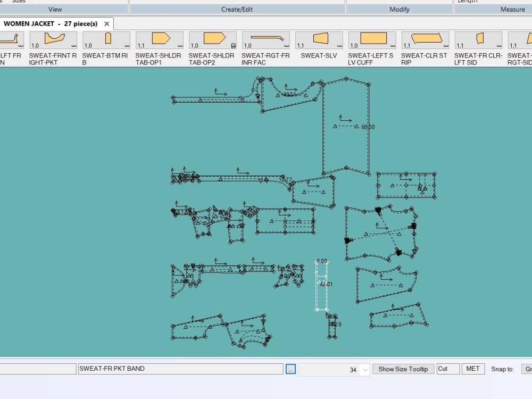The width and height of the screenshot is (532, 399).
Task: Open options dots on SWEAT-CLR STRIP thumbnail
Action: click(x=446, y=45)
